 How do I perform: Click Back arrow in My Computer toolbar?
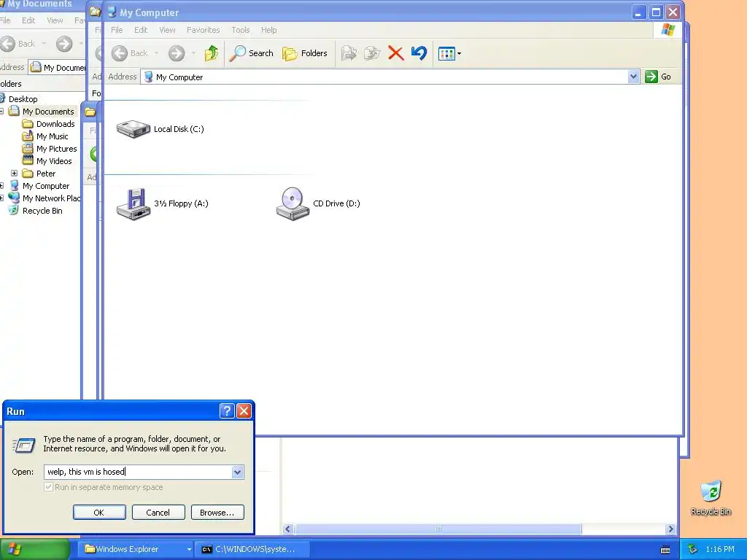click(x=120, y=53)
